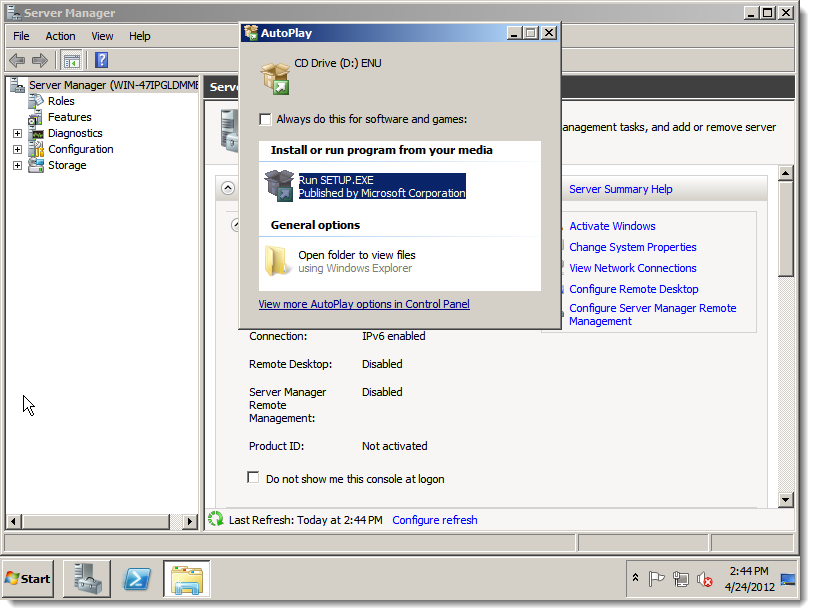Click the console tree horizontal scrollbar thumb

click(x=96, y=521)
